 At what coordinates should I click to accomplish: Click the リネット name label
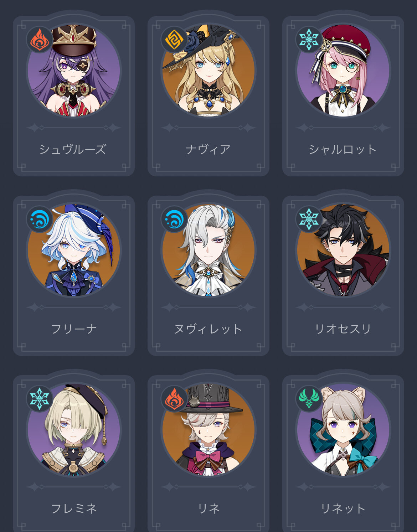343,508
